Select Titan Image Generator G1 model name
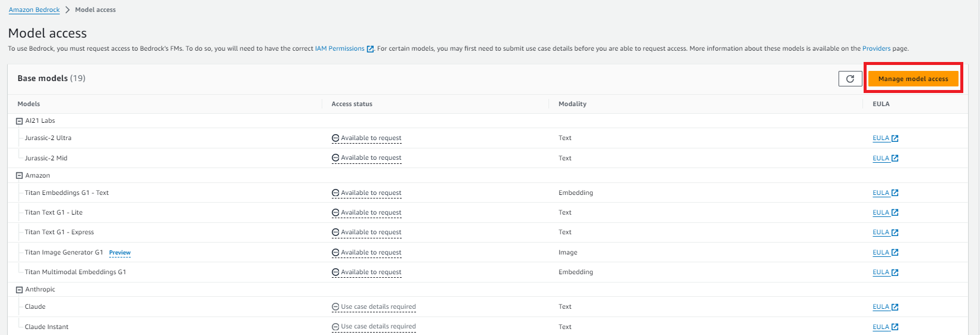 (x=64, y=253)
